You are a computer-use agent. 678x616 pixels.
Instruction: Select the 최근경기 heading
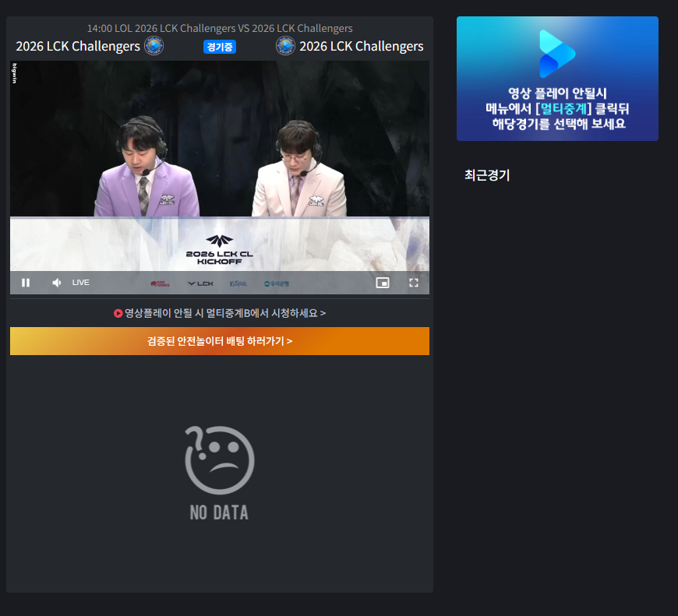tap(487, 175)
